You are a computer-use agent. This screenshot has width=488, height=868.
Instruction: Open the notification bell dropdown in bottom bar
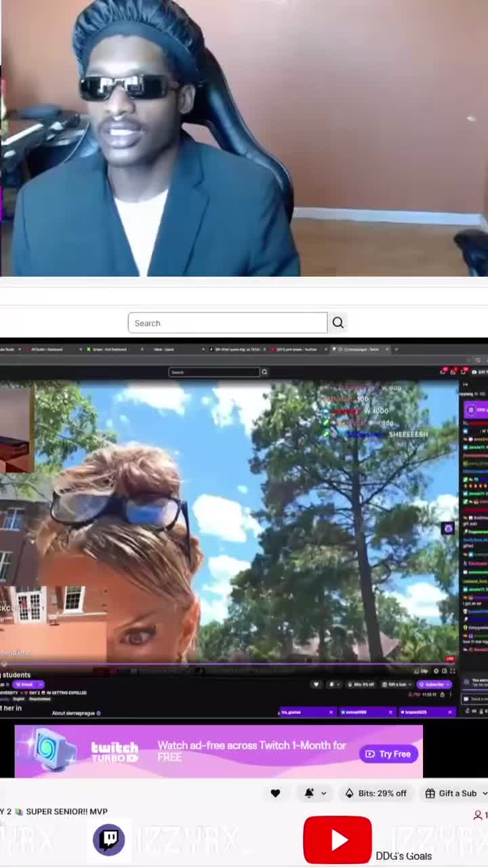pos(314,793)
